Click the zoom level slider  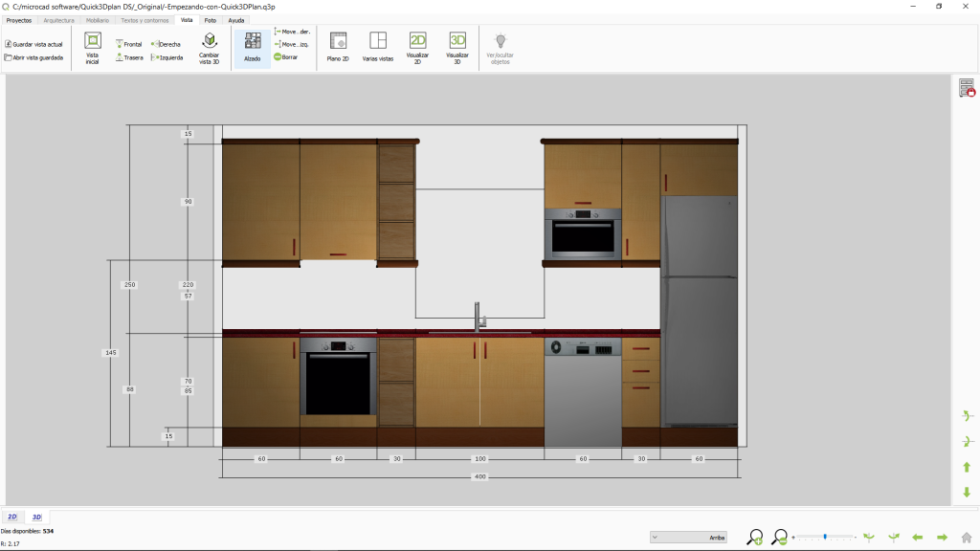(824, 538)
